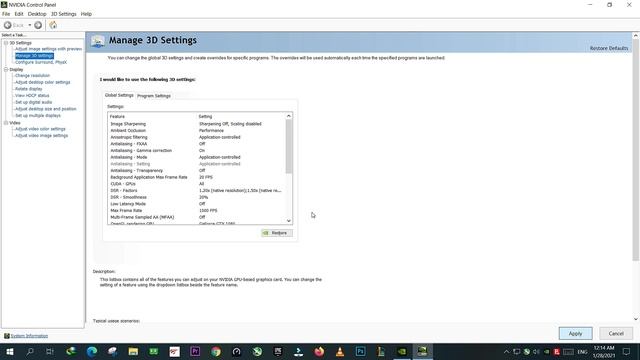Switch to the Program Settings tab
This screenshot has width=640, height=360.
click(x=154, y=96)
